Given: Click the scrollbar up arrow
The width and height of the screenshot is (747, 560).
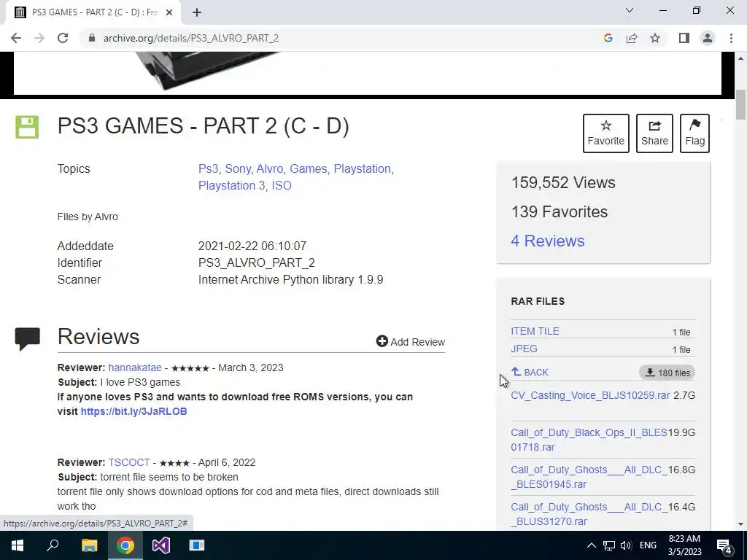Looking at the screenshot, I should [x=740, y=58].
